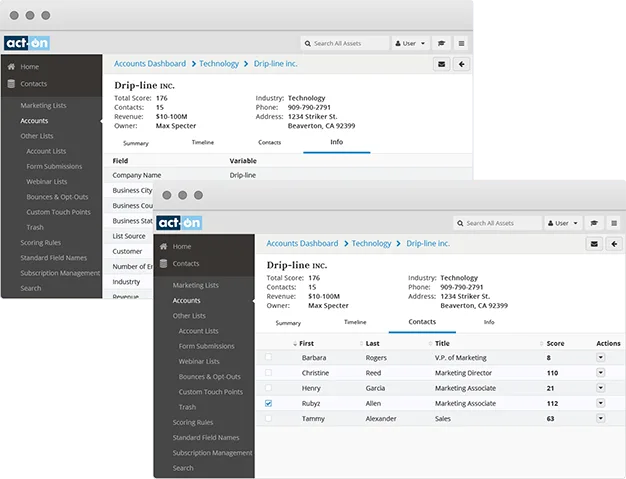Screen dimensions: 626x479
Task: Open the User dropdown in the front window
Action: [x=563, y=223]
